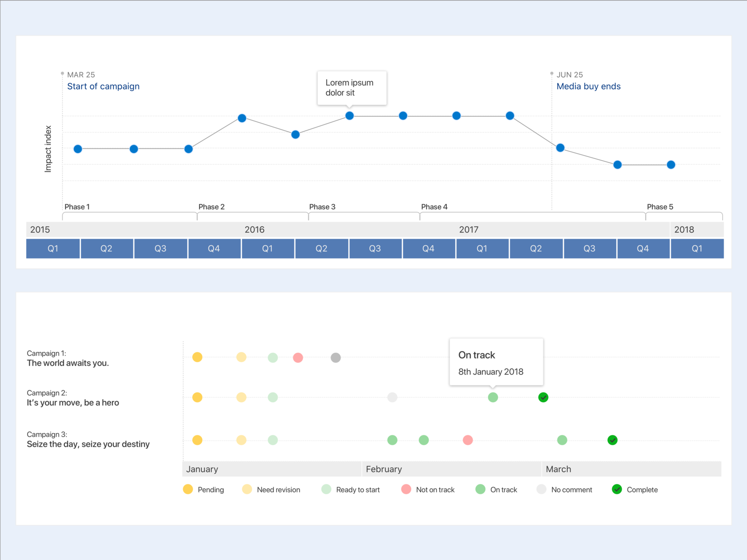
Task: Click the green checkmark ending Campaign 2
Action: pyautogui.click(x=543, y=398)
